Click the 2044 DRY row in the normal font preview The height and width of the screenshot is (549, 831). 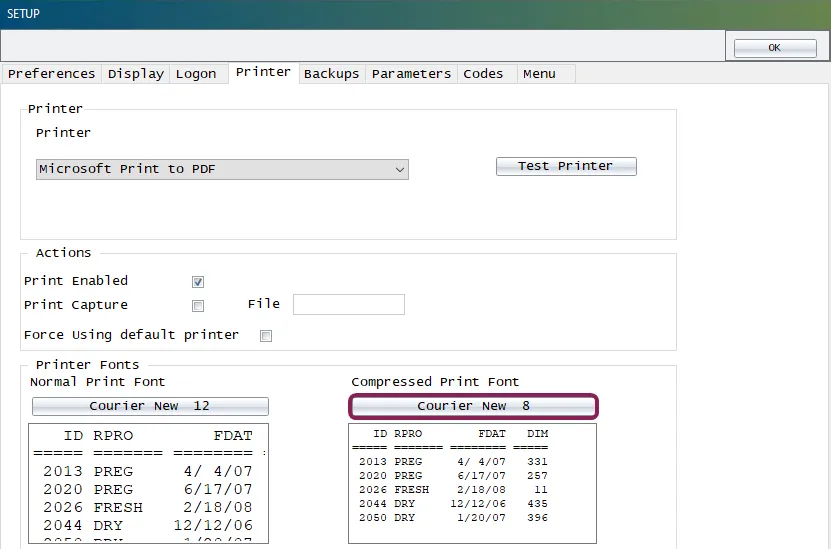148,525
